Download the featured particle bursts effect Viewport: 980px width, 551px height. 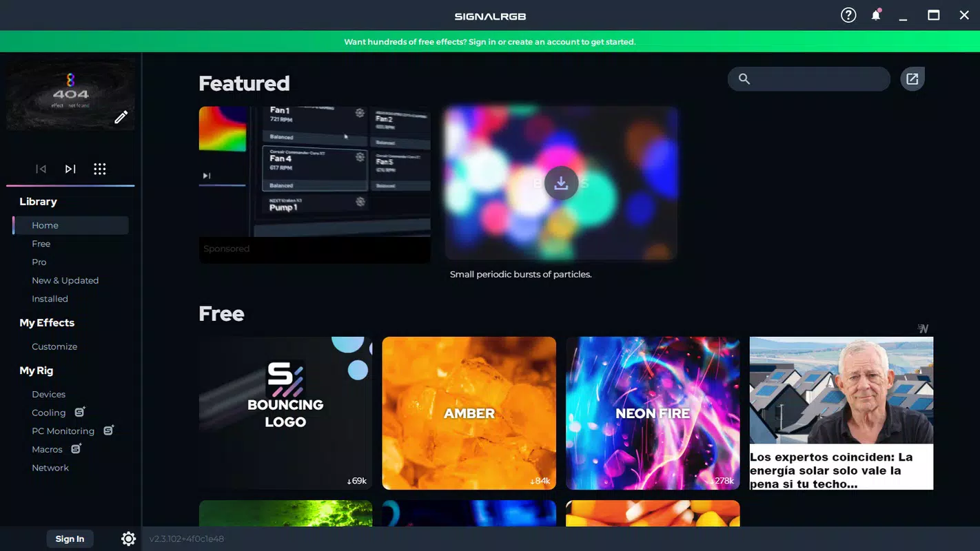[561, 183]
